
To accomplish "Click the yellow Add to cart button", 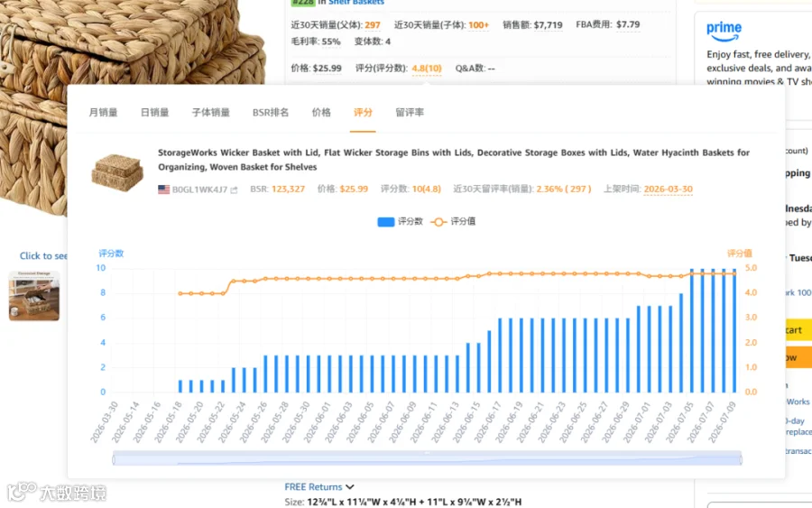I will tap(798, 330).
